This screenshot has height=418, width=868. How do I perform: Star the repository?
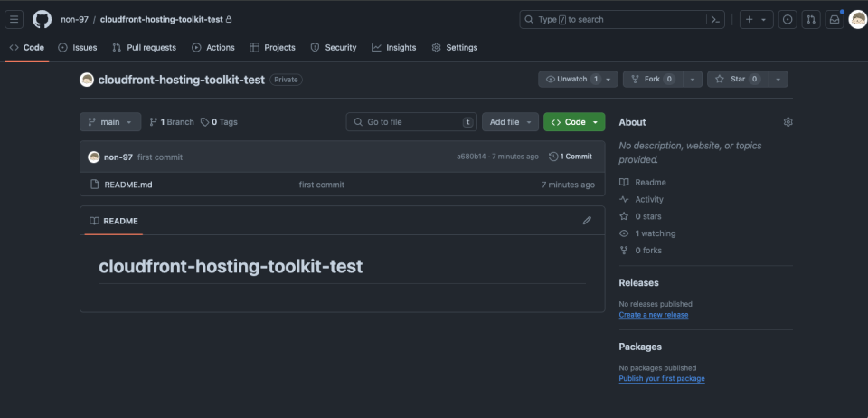point(738,80)
